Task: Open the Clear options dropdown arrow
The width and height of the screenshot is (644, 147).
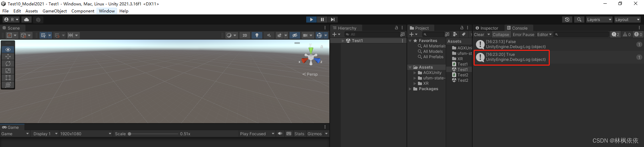Action: (489, 34)
